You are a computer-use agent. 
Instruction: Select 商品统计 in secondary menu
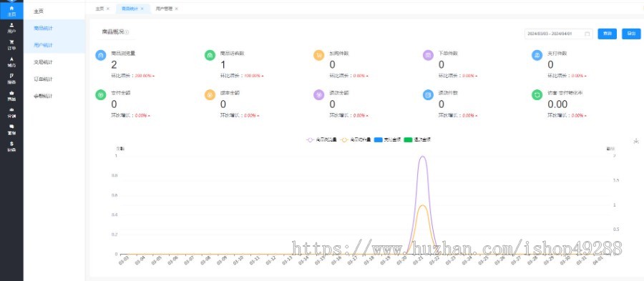[54, 28]
